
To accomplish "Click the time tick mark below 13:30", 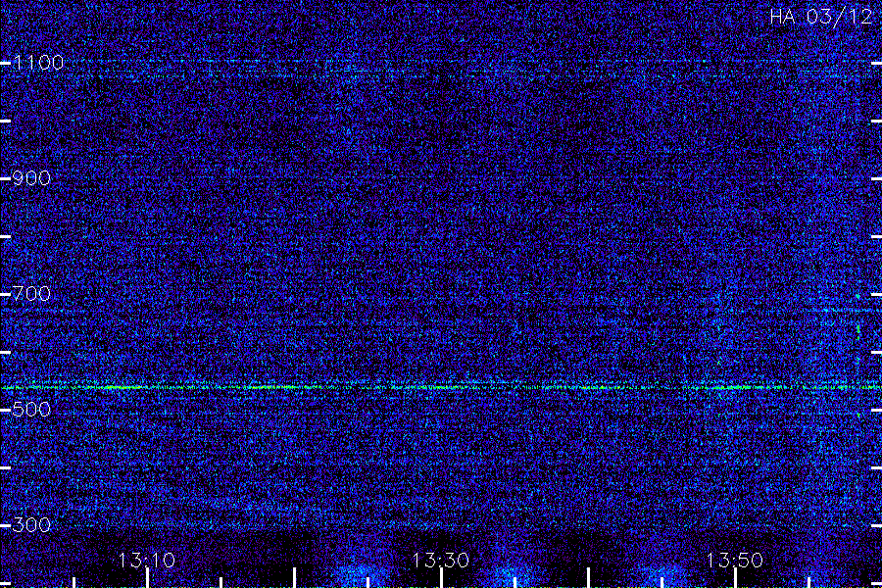I will [442, 578].
